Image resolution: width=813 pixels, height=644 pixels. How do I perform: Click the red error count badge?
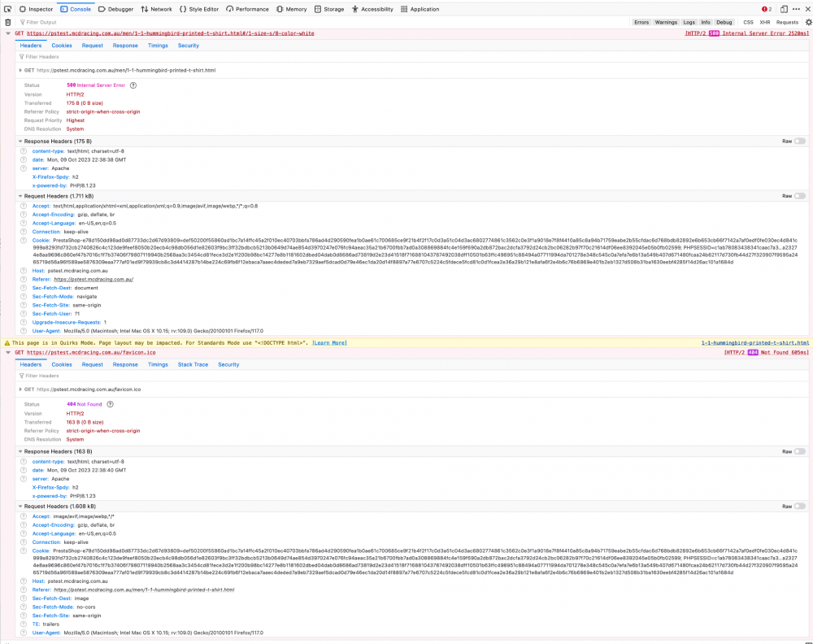point(767,9)
